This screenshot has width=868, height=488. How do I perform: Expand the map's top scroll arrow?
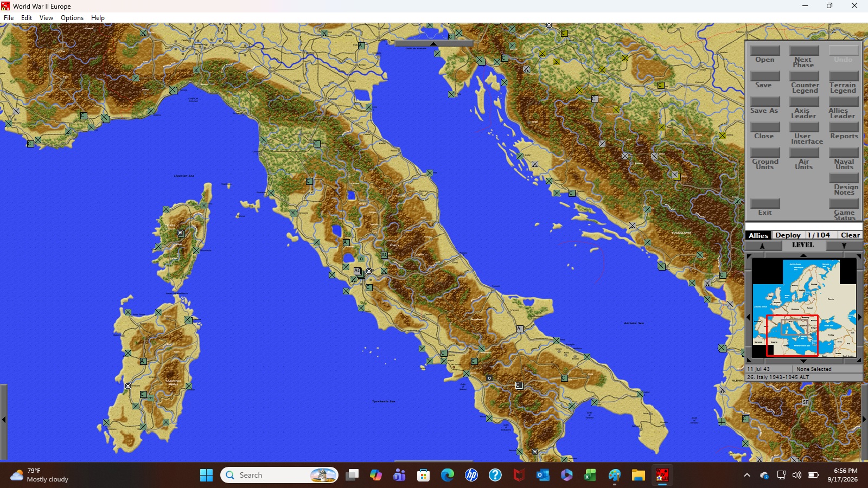pos(433,43)
